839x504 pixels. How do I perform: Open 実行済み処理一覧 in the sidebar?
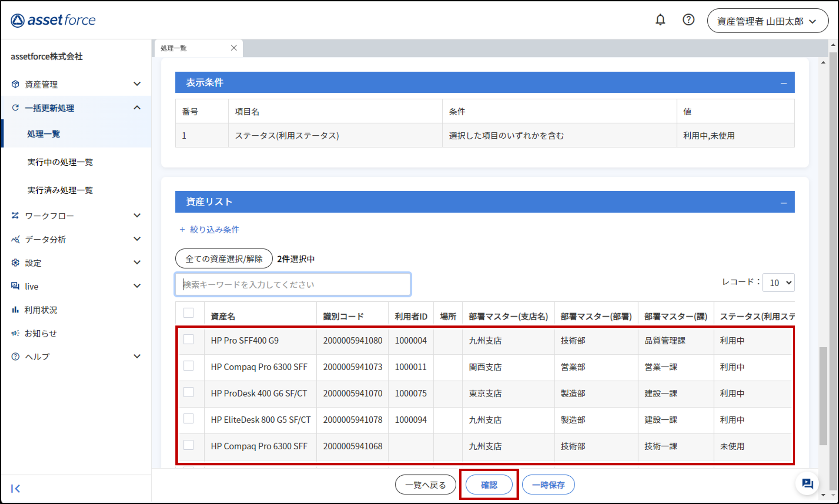(x=60, y=190)
